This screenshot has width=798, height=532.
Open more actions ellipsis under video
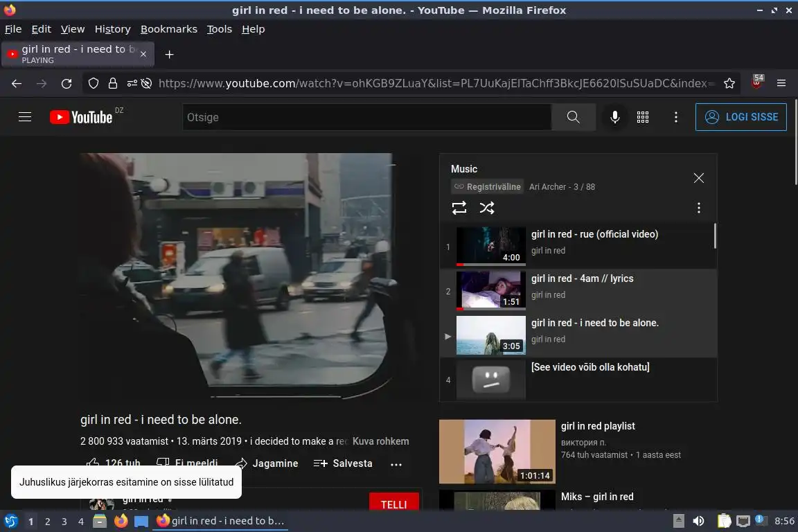pos(396,464)
